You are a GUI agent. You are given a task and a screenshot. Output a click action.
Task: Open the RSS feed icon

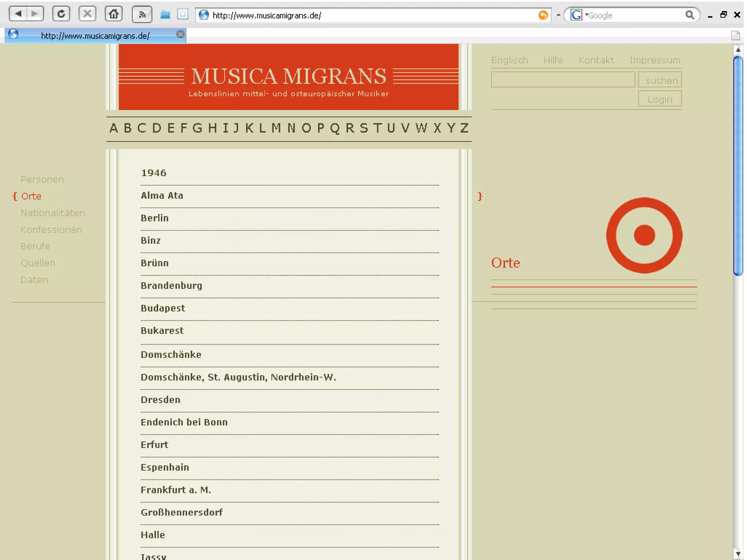tap(142, 15)
